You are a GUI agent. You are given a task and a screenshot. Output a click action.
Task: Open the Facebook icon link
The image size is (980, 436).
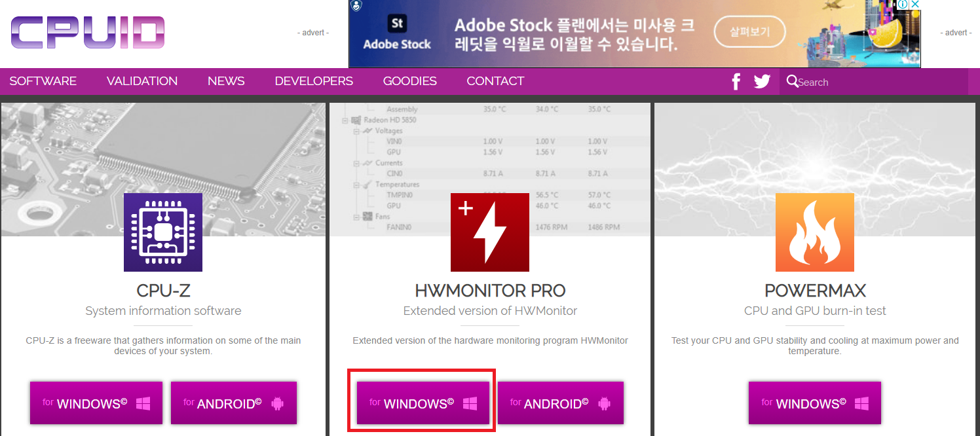click(736, 82)
